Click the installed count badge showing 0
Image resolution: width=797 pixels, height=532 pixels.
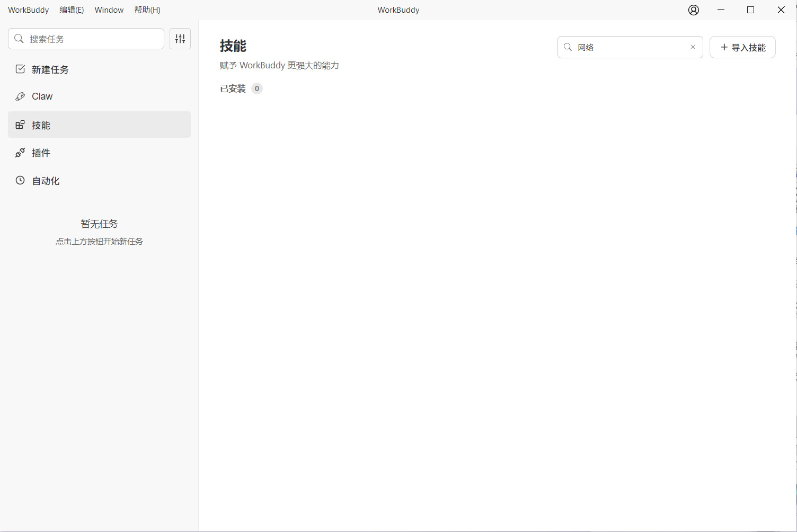[257, 88]
